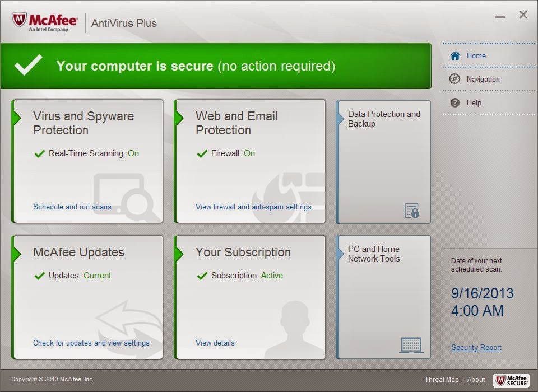
Task: Open the Security Report link
Action: click(x=476, y=347)
